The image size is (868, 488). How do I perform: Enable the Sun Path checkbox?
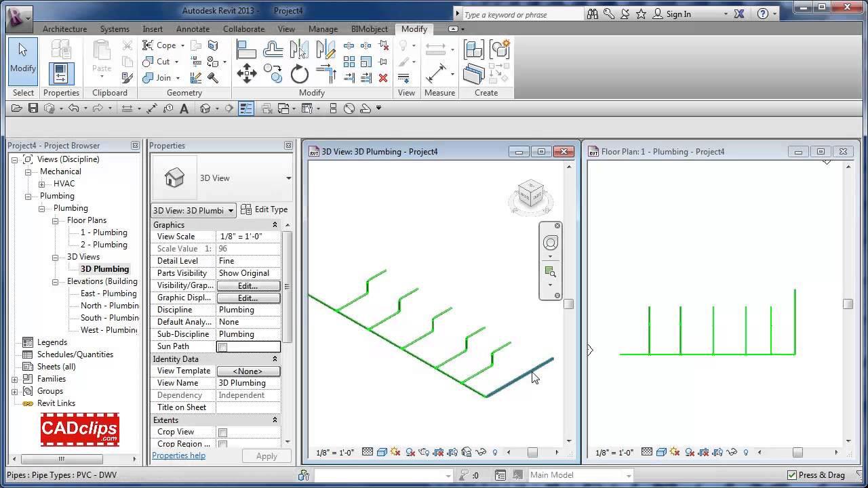[x=222, y=347]
